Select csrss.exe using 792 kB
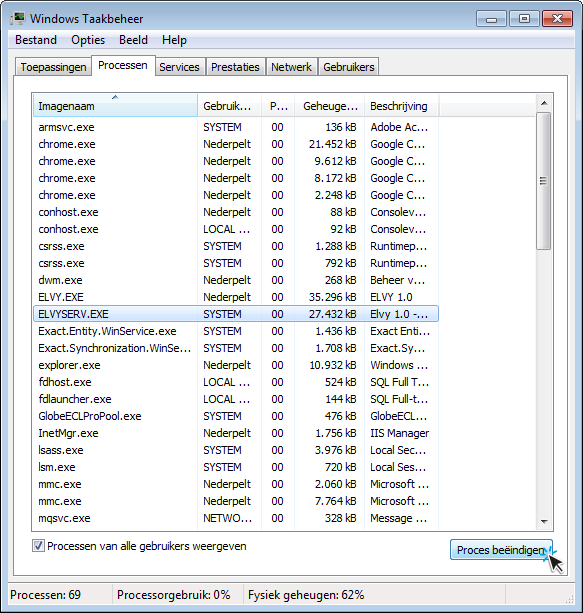The image size is (583, 613). pyautogui.click(x=236, y=263)
